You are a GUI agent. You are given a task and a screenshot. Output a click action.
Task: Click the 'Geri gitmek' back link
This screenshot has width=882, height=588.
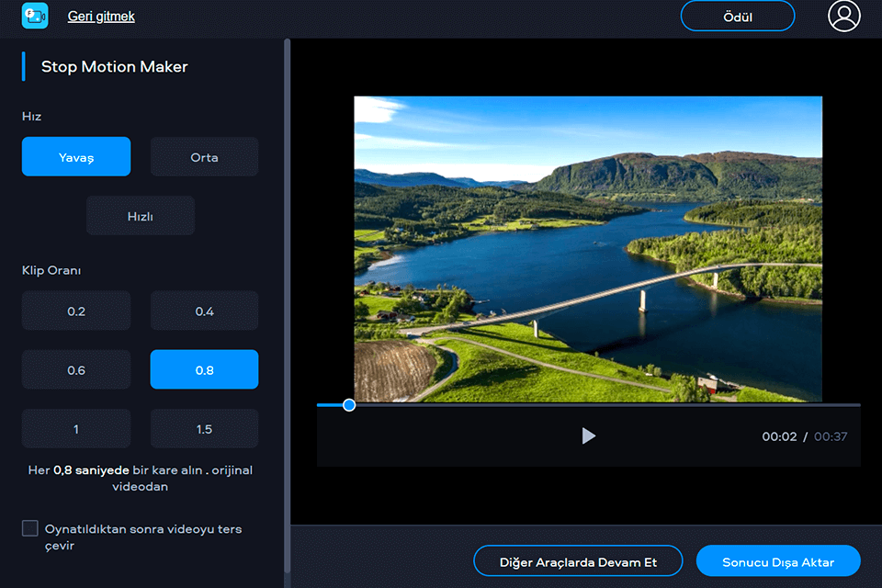[101, 16]
